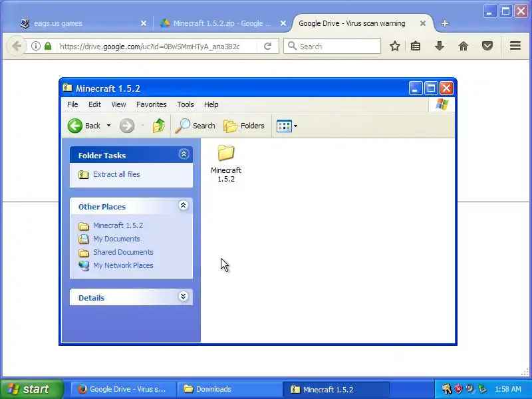Close the Virus scan warning tab
Image resolution: width=532 pixels, height=399 pixels.
click(x=423, y=23)
